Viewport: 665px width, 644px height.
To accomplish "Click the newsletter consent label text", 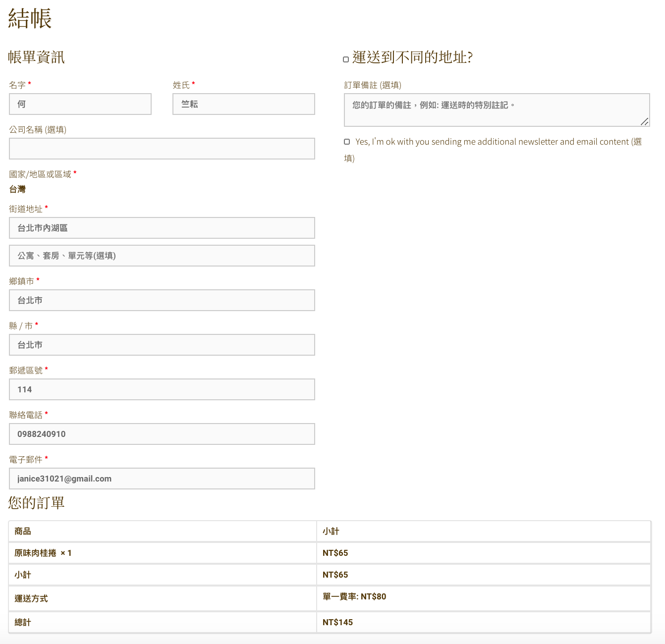I will pos(496,142).
